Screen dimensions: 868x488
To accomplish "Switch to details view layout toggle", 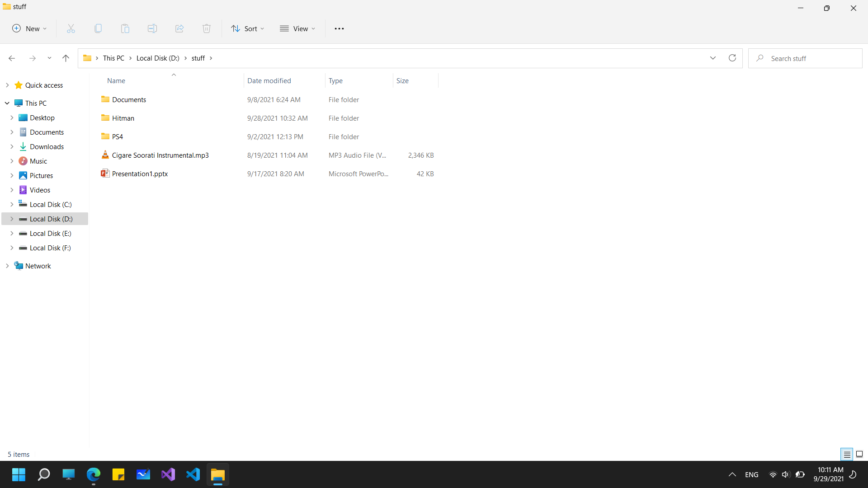I will 847,454.
